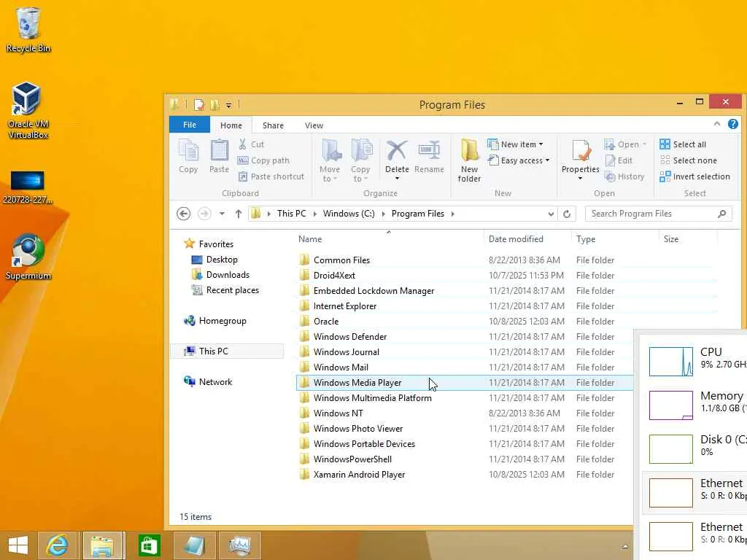Minimize the ribbon with chevron

point(717,124)
